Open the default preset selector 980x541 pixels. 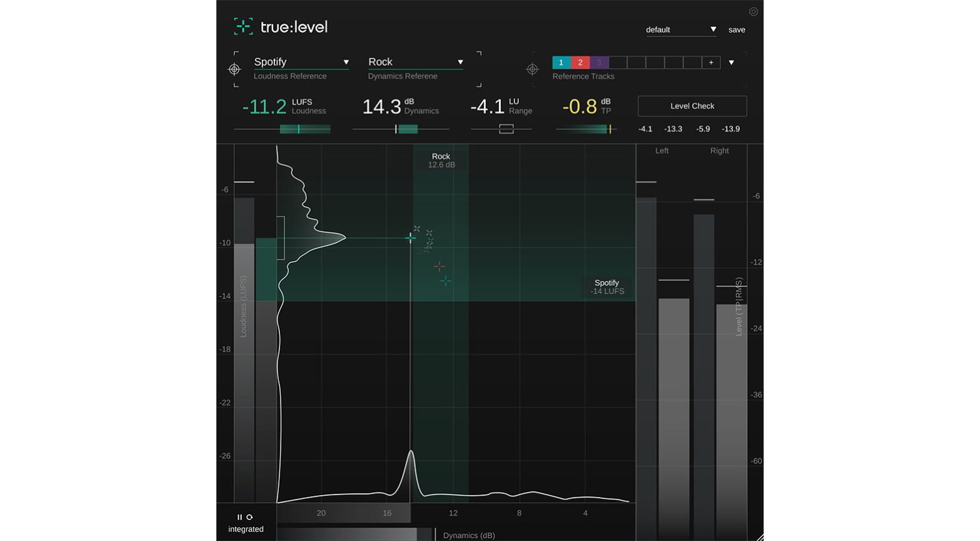(x=713, y=29)
